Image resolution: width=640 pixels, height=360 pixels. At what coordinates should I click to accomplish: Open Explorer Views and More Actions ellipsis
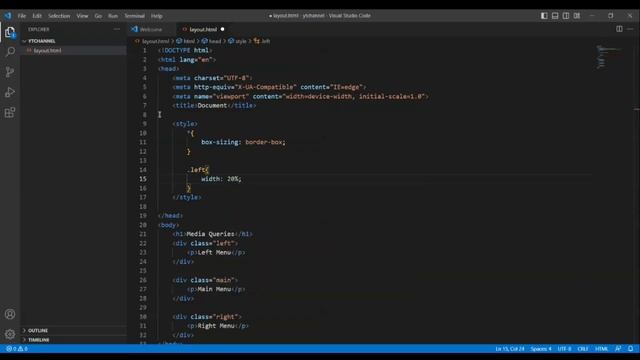[117, 29]
